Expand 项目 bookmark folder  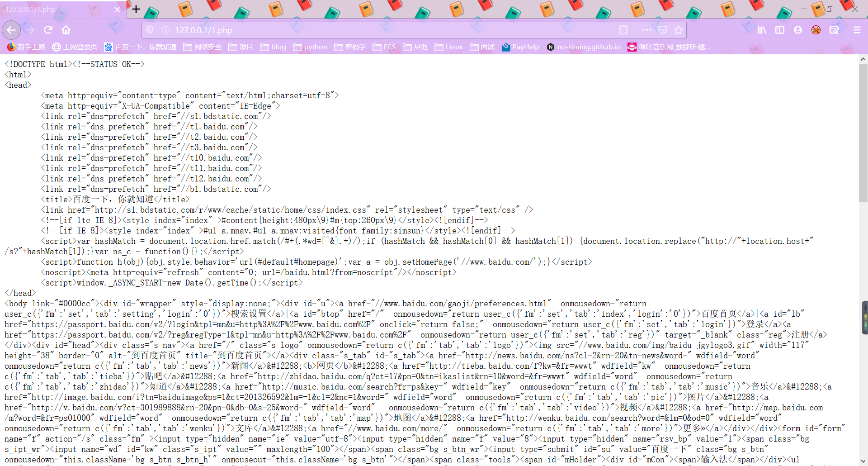pyautogui.click(x=241, y=47)
